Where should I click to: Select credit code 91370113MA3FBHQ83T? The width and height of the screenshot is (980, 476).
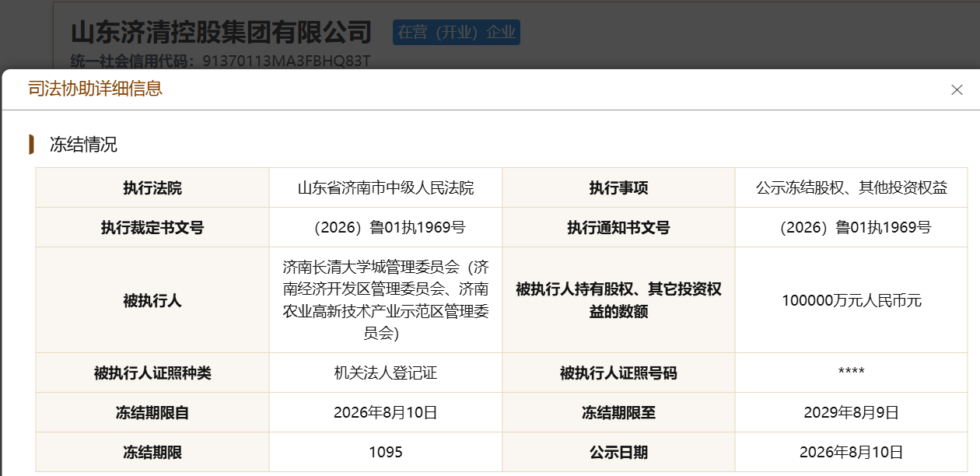point(286,61)
